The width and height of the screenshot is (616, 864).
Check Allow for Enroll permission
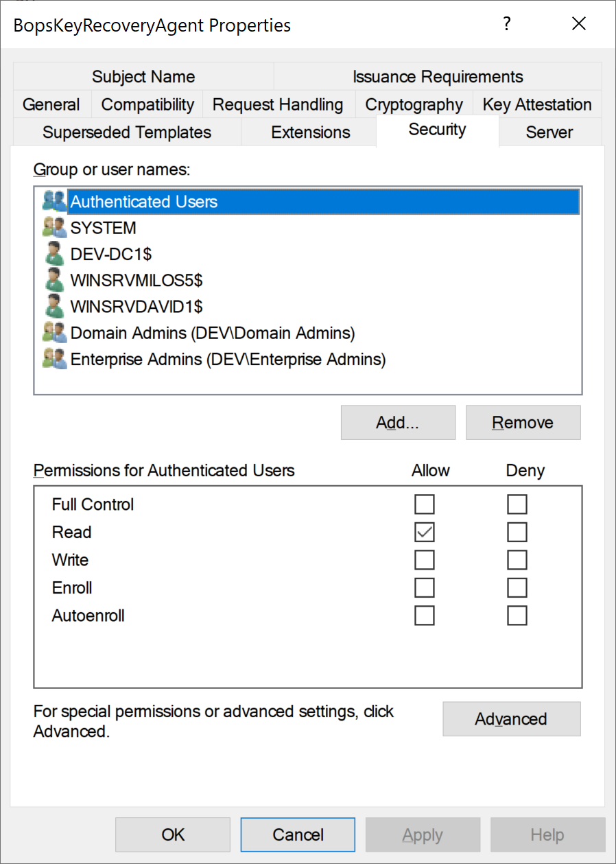(x=425, y=588)
